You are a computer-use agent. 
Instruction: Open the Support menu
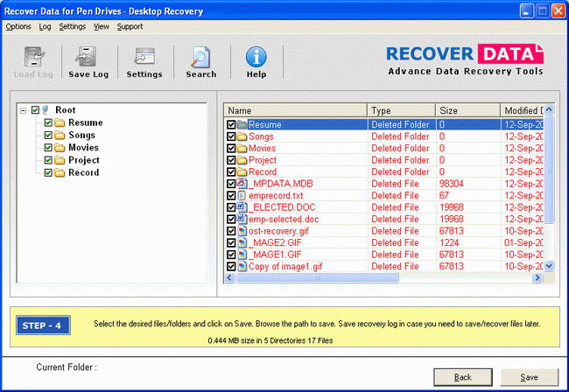130,27
